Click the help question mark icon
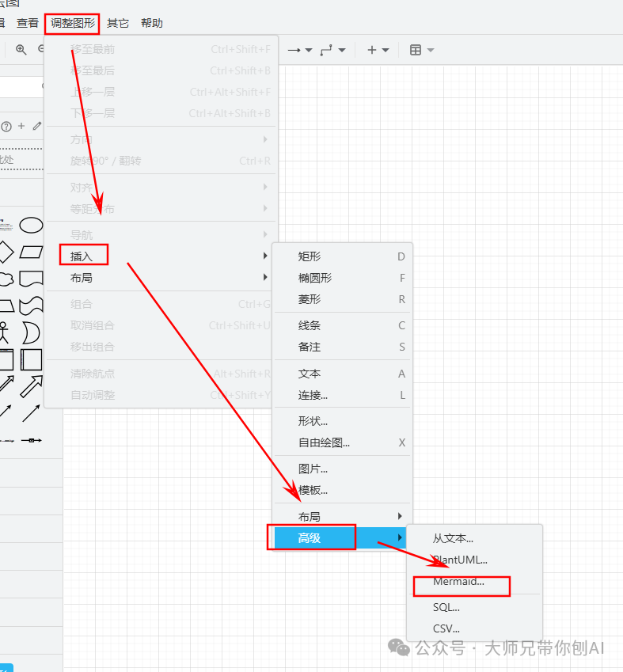The height and width of the screenshot is (672, 623). pyautogui.click(x=6, y=127)
